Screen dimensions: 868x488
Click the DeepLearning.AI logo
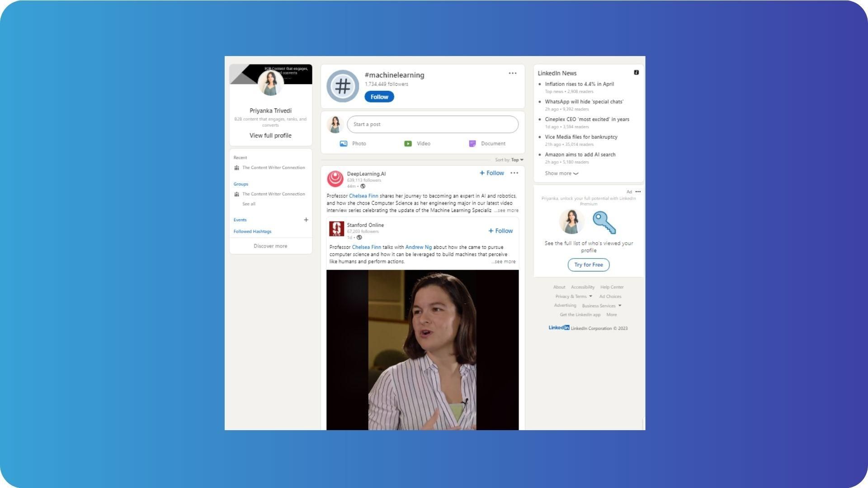(335, 179)
